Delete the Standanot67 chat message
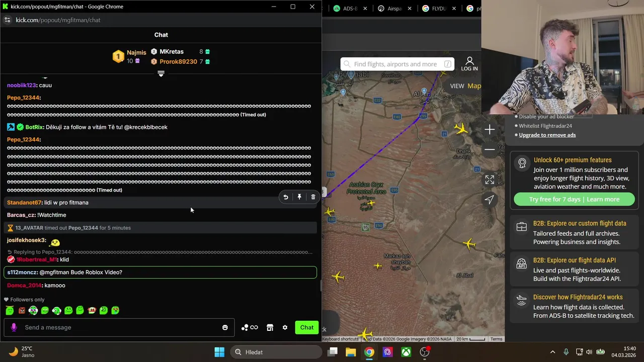This screenshot has width=644, height=362. tap(313, 197)
